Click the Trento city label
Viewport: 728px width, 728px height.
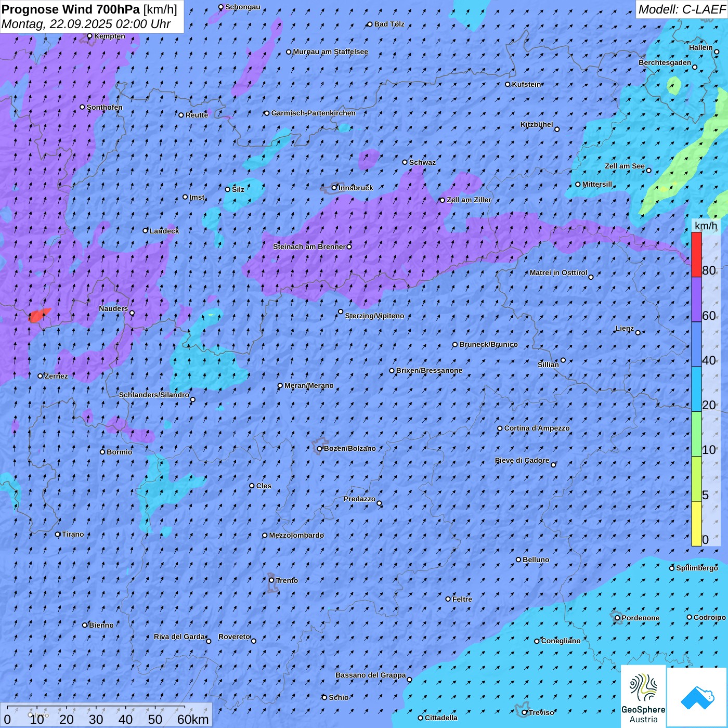point(287,580)
